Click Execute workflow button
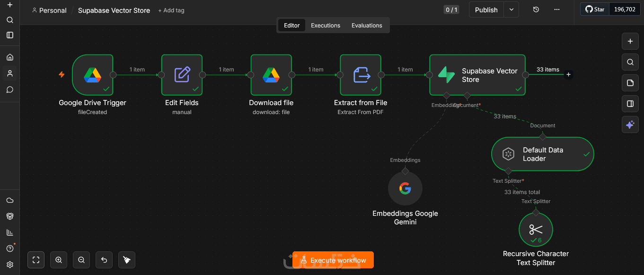This screenshot has height=275, width=644. [x=333, y=260]
